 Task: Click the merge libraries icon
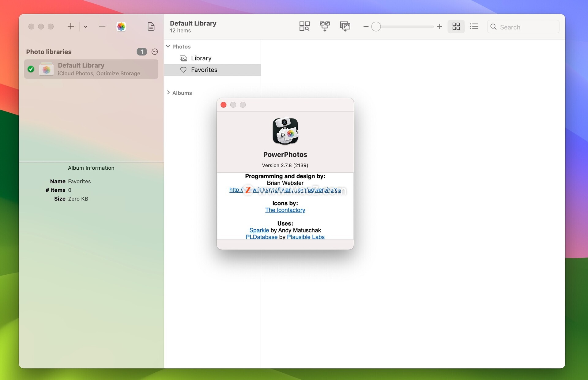point(325,26)
